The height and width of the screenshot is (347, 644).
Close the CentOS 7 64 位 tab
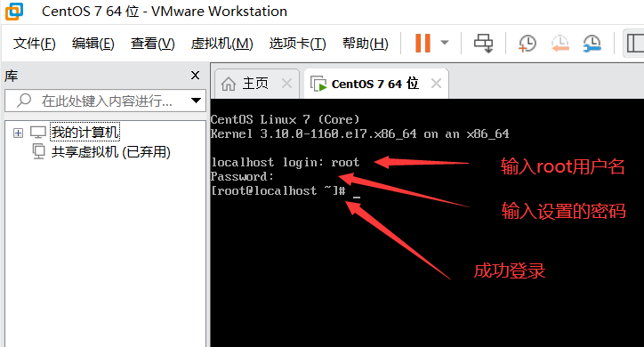click(x=436, y=84)
